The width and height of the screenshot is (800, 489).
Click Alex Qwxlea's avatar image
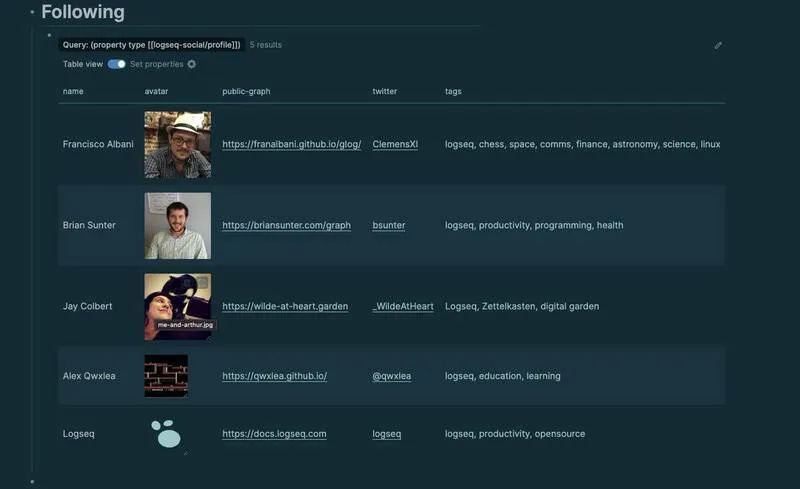pyautogui.click(x=166, y=376)
